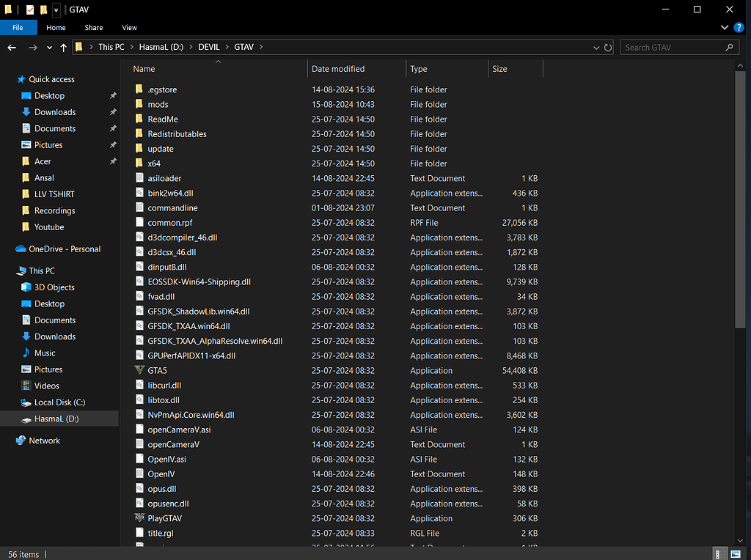This screenshot has width=751, height=560.
Task: Refresh the GTAV folder listing
Action: click(608, 48)
